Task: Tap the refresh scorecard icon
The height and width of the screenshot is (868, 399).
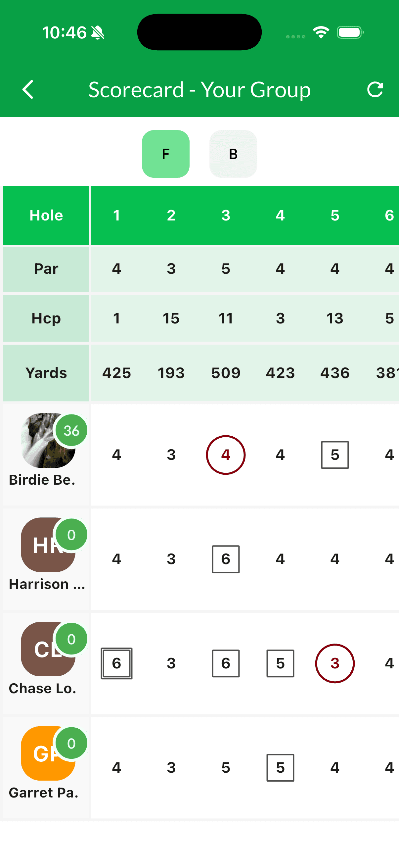Action: pos(375,90)
